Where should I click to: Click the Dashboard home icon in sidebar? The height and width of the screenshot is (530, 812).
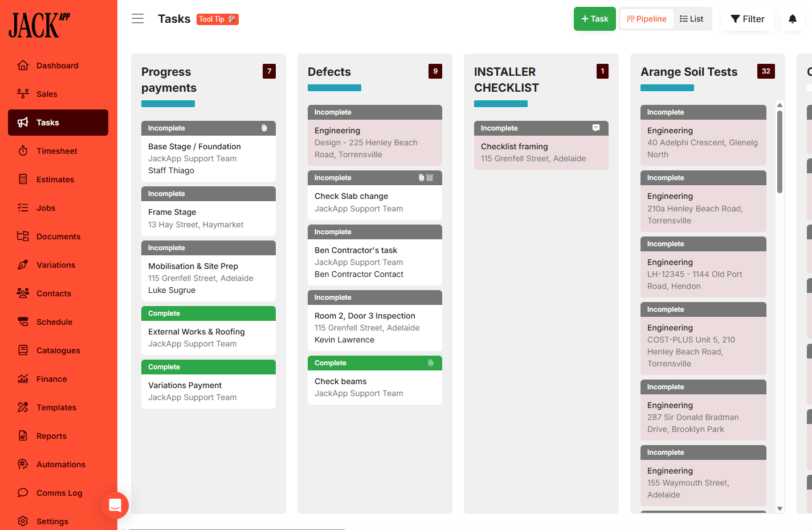coord(23,66)
